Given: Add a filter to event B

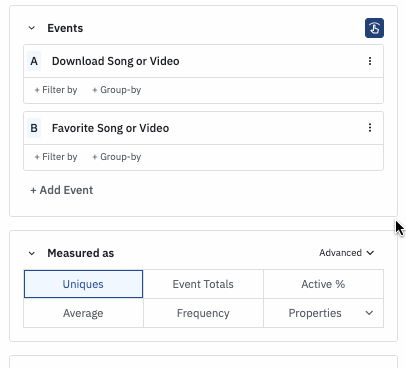Looking at the screenshot, I should click(56, 157).
